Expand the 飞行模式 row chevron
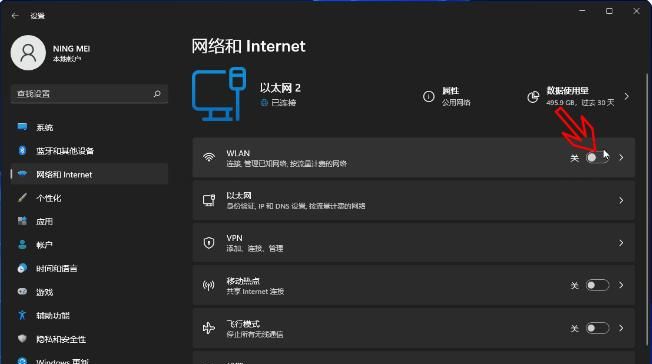This screenshot has height=364, width=652. [621, 328]
